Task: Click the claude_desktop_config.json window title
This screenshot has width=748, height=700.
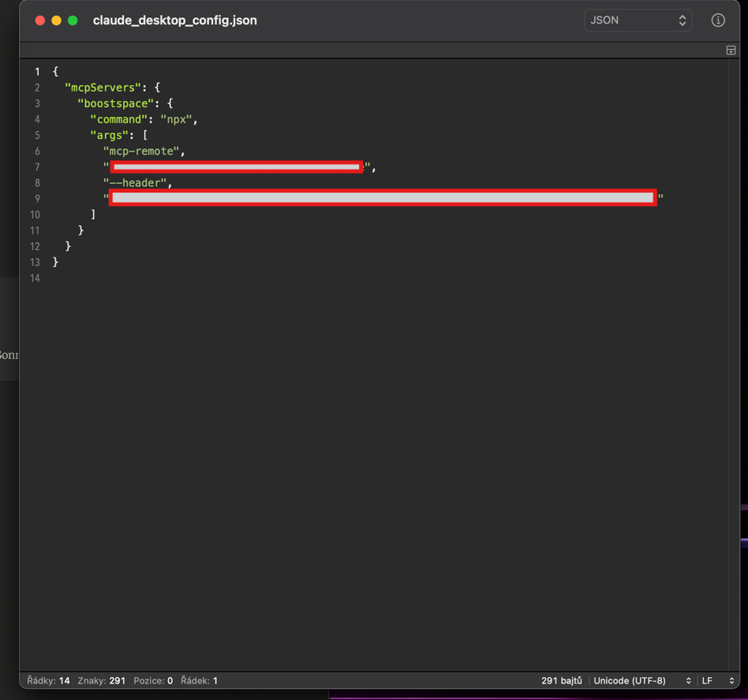Action: (x=174, y=21)
